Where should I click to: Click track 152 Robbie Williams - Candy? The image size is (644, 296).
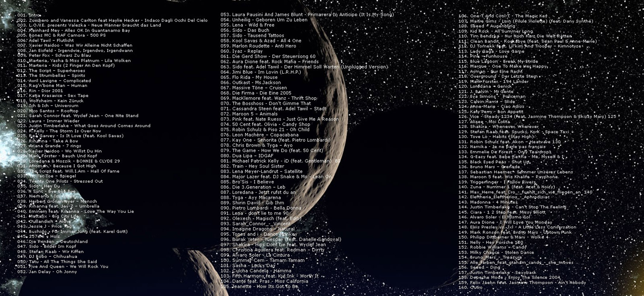(492, 247)
